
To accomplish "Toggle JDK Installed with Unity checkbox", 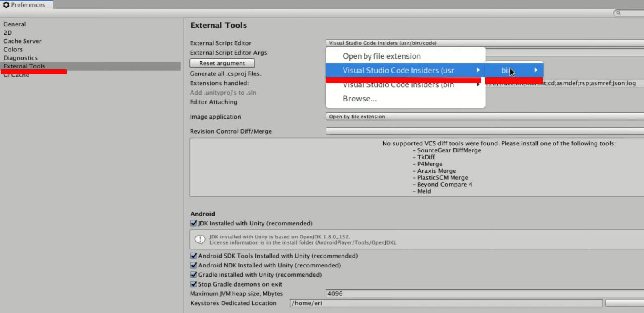I will 194,223.
